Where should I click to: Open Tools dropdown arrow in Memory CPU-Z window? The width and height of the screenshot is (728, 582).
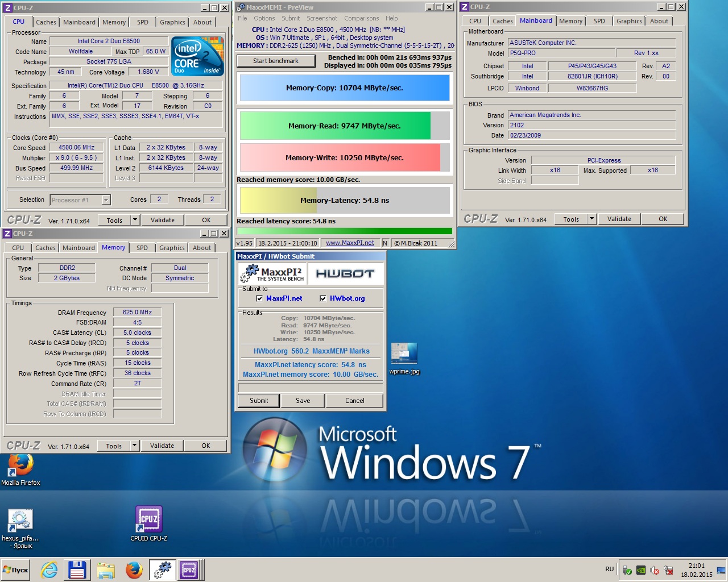pyautogui.click(x=134, y=446)
